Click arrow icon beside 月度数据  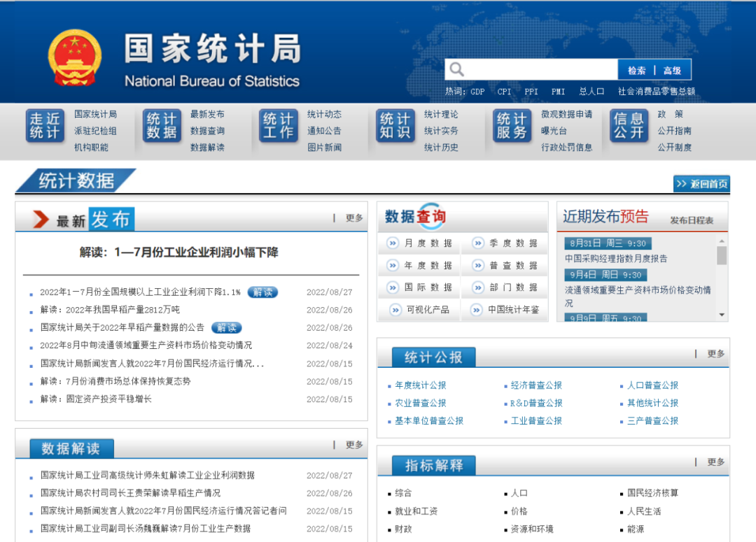pos(393,243)
